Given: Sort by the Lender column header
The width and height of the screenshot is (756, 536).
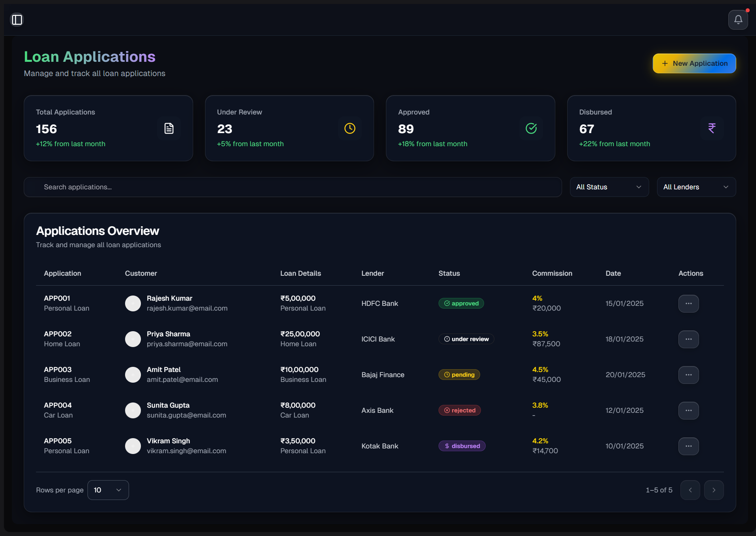Looking at the screenshot, I should [x=373, y=273].
